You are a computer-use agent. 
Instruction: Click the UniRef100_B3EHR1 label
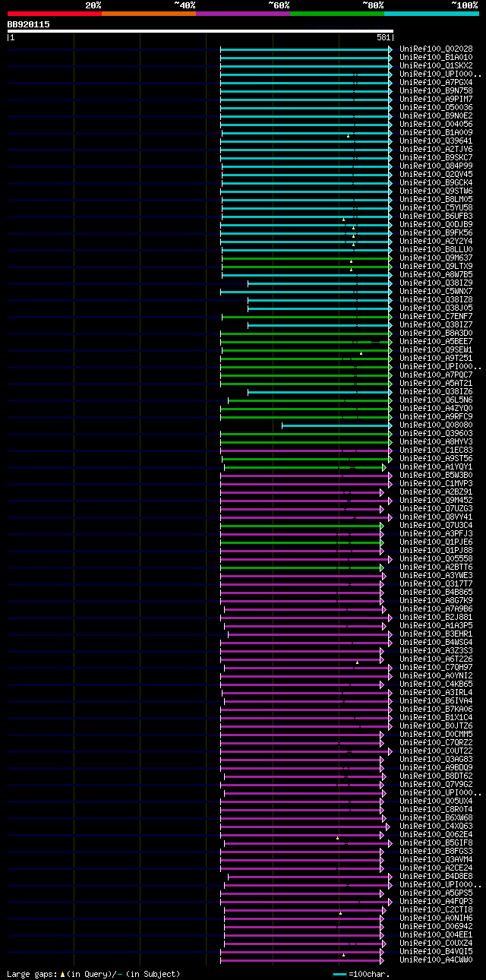click(x=436, y=634)
